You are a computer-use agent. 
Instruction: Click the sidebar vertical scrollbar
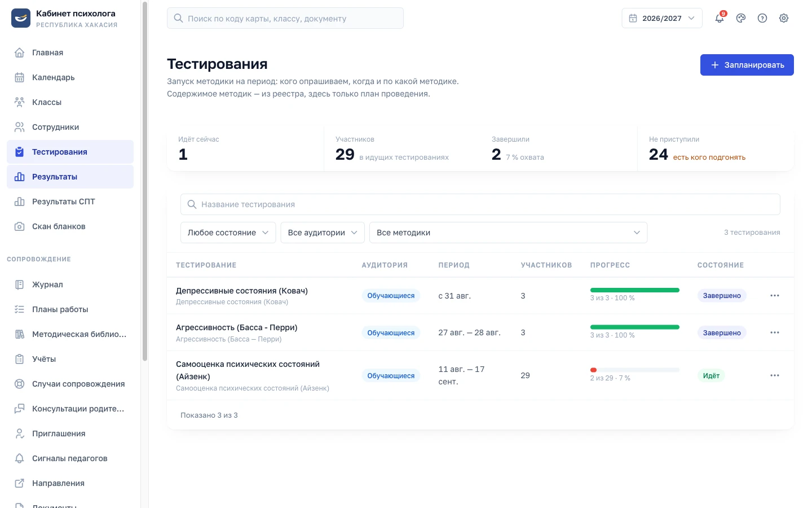pos(145,181)
